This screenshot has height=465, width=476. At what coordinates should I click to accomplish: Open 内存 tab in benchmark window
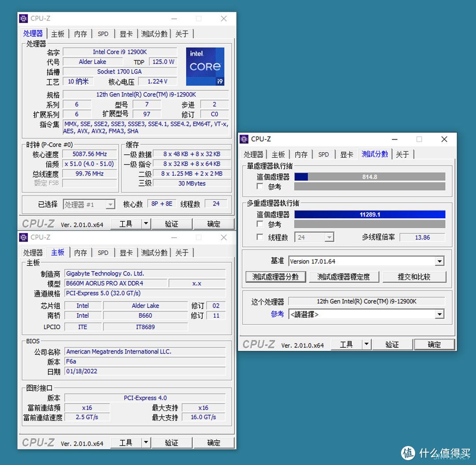(x=301, y=155)
